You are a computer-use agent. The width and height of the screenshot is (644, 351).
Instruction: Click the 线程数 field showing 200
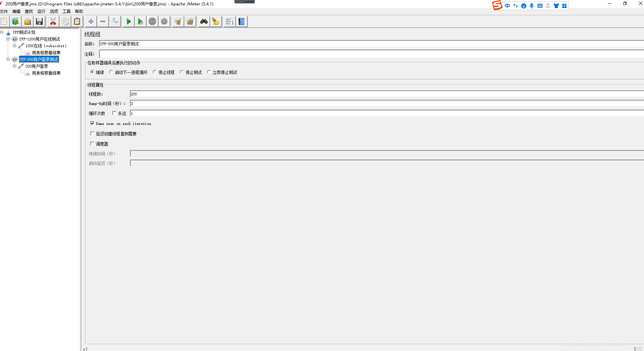click(387, 94)
